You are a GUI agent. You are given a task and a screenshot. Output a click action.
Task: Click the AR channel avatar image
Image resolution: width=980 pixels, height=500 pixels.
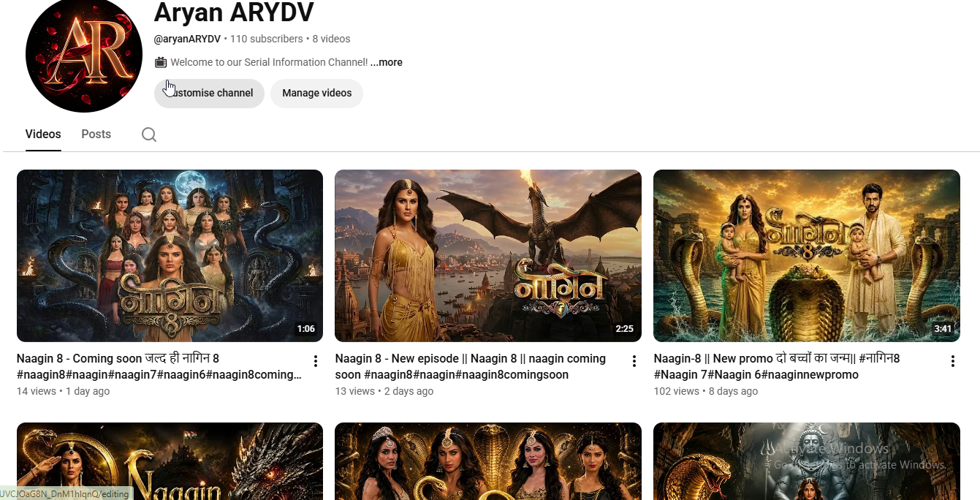coord(84,55)
